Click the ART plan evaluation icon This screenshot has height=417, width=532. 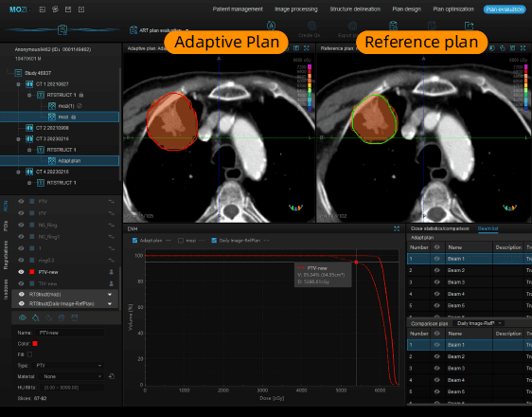133,30
